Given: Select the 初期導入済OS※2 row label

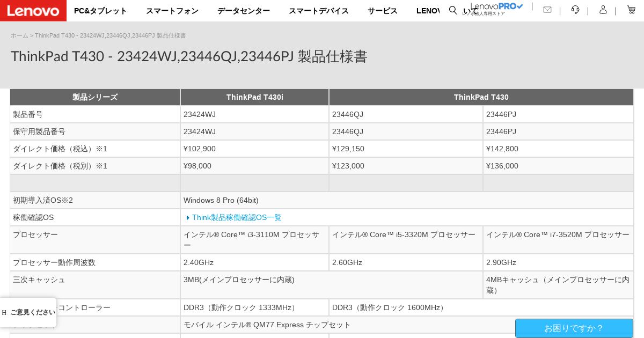Looking at the screenshot, I should (x=95, y=200).
